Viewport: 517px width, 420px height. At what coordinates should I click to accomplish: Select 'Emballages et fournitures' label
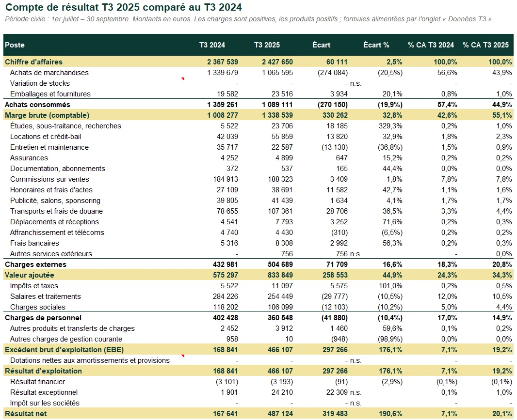click(x=50, y=94)
